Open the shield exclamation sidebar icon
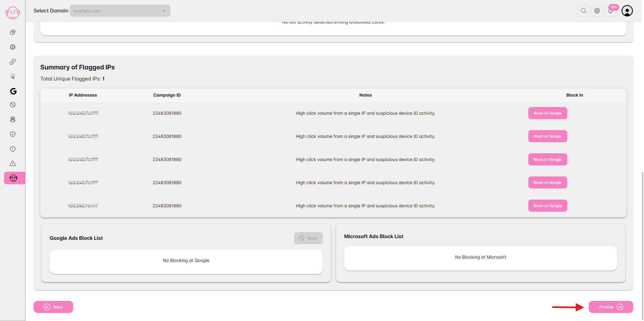The width and height of the screenshot is (644, 321). 13,149
